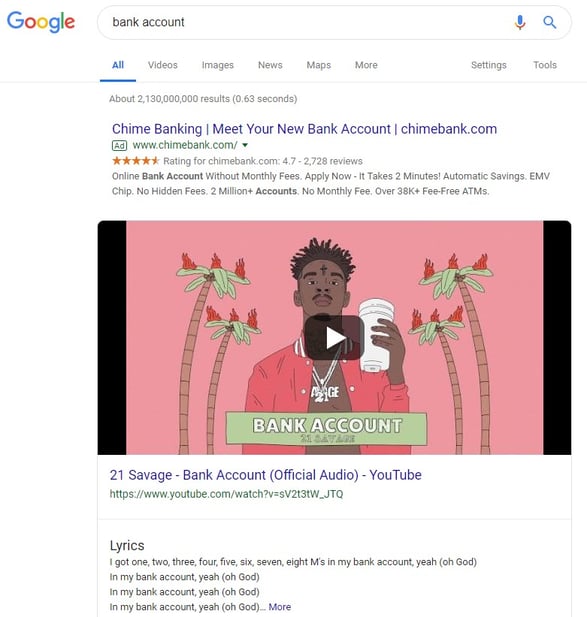
Task: Click the Ad label badge
Action: (120, 146)
